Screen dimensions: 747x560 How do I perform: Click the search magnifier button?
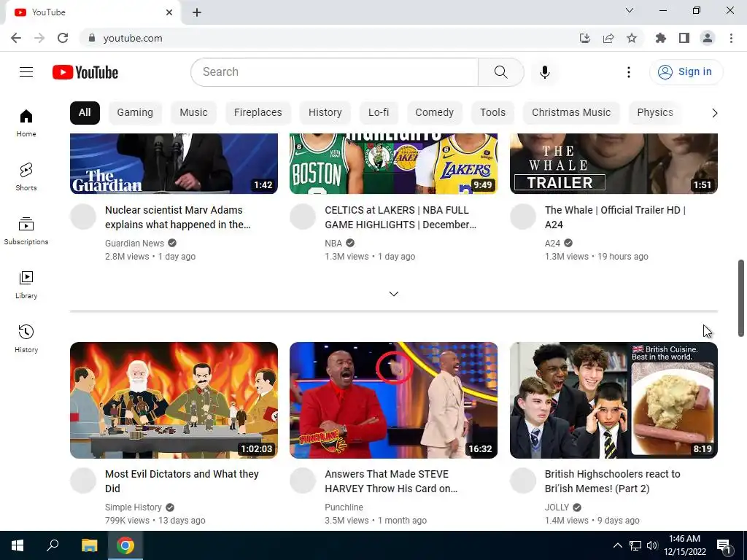point(500,72)
